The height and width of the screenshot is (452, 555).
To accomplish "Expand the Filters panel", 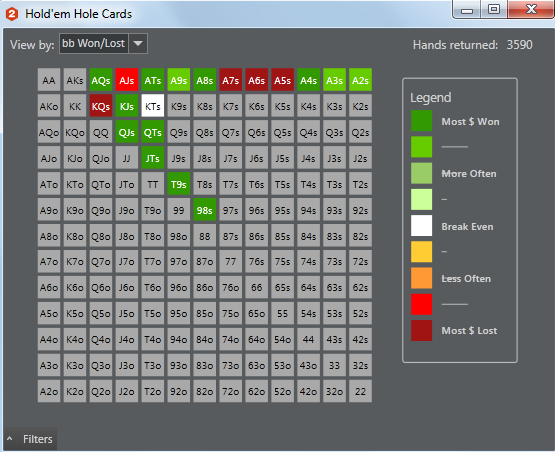I will coord(30,439).
